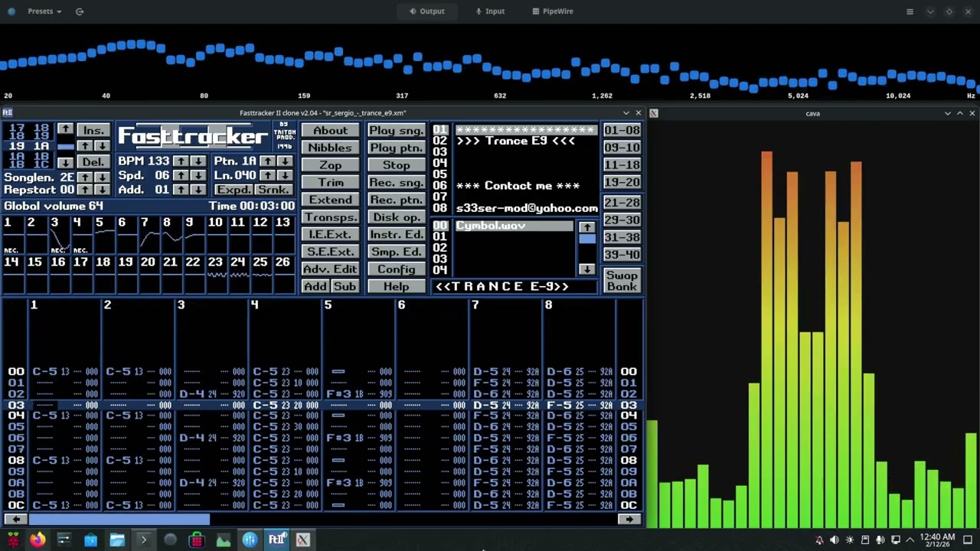The width and height of the screenshot is (980, 551).
Task: Click Rec. ptn. button
Action: 397,200
